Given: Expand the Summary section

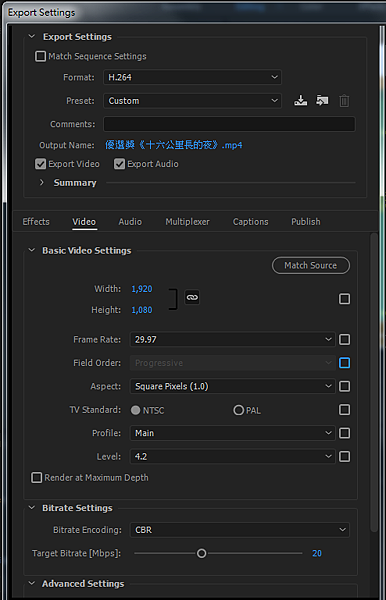Looking at the screenshot, I should (42, 183).
